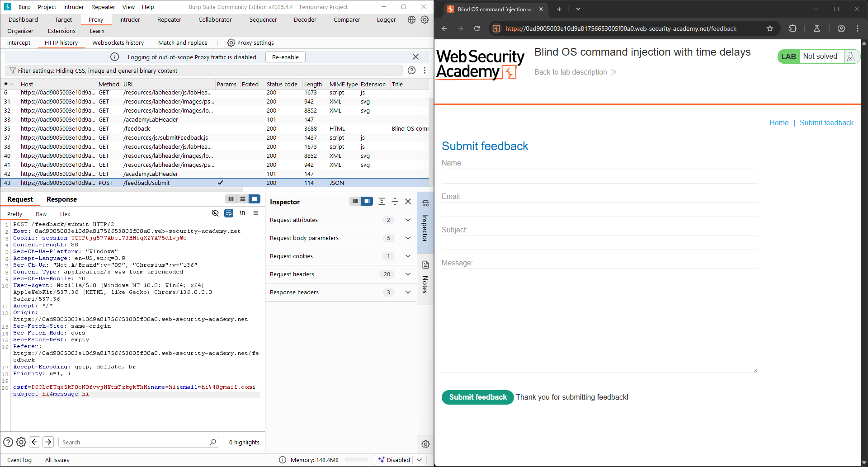Toggle show \n non-printable characters
This screenshot has height=467, width=868.
(x=242, y=213)
